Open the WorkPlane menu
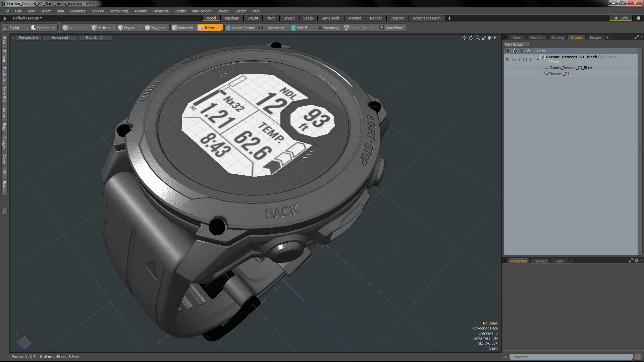Screen dimensions: 644x362 tap(391, 28)
